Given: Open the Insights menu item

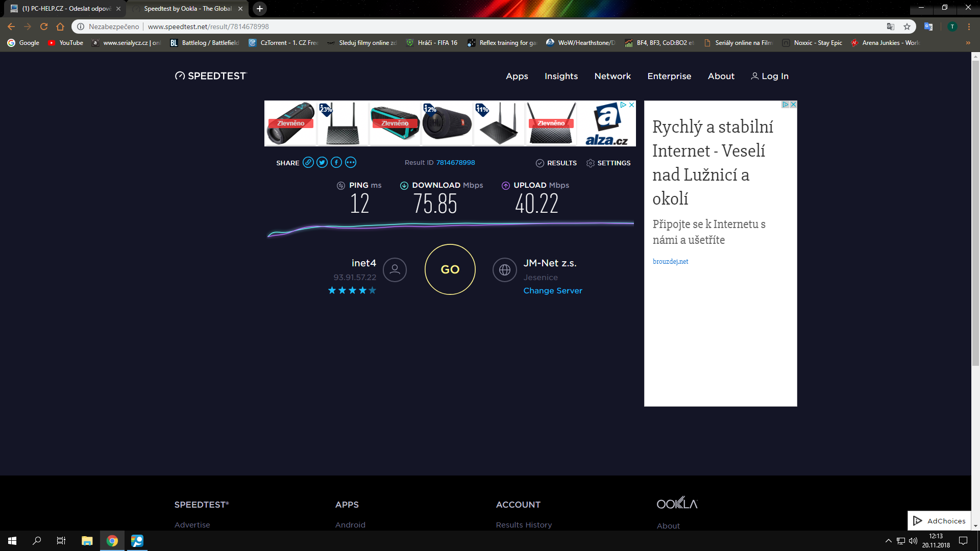Looking at the screenshot, I should point(561,76).
